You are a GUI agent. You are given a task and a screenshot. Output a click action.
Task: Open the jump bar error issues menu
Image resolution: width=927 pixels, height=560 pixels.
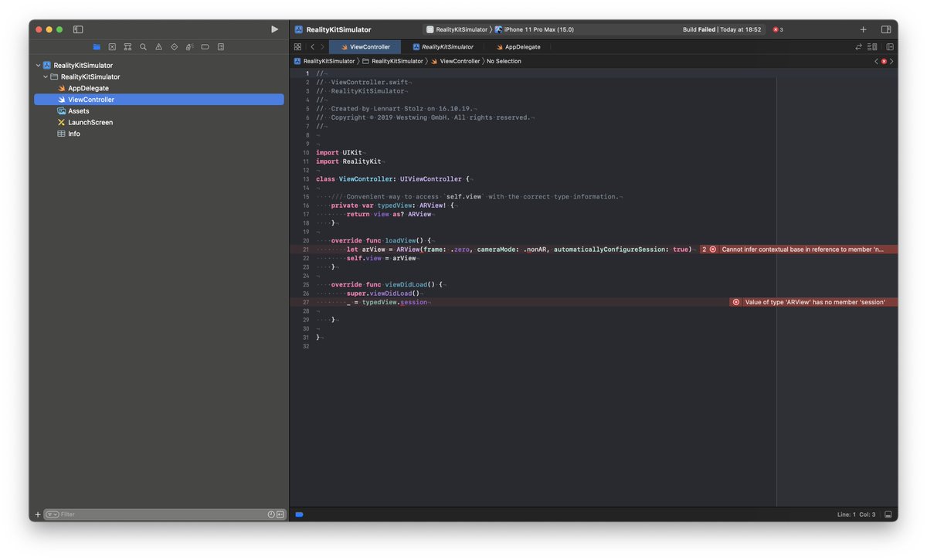(x=884, y=61)
